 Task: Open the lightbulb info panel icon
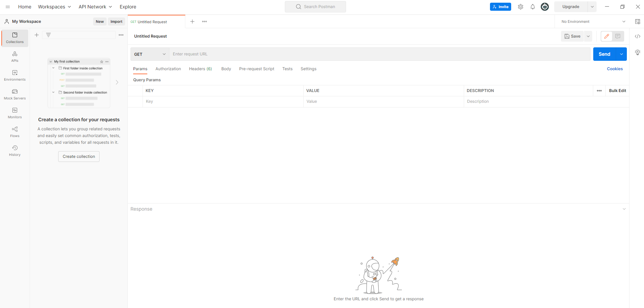click(x=638, y=52)
